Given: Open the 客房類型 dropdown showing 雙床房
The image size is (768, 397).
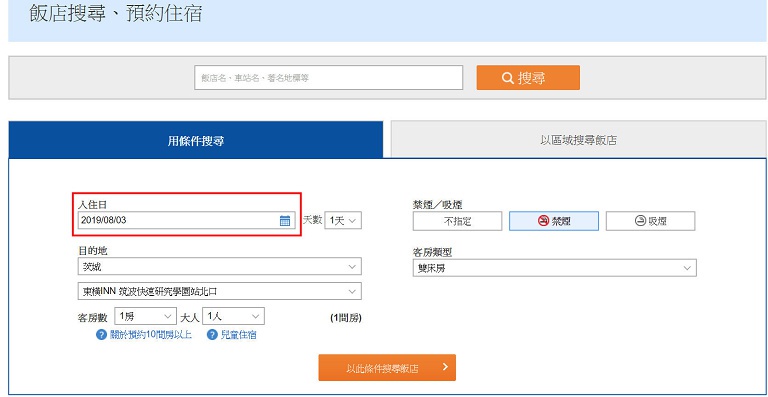Looking at the screenshot, I should (554, 268).
